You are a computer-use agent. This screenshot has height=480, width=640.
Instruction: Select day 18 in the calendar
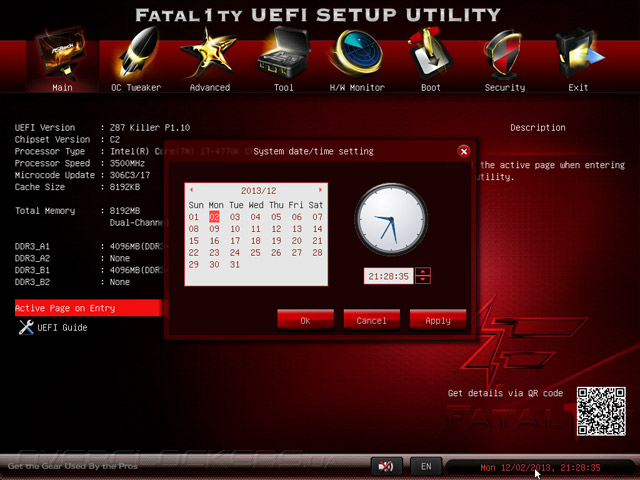(256, 240)
